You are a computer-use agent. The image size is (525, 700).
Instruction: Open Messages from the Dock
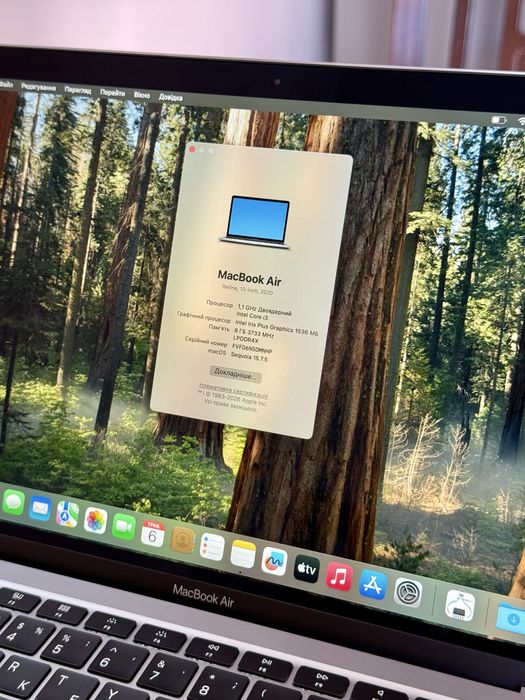pyautogui.click(x=13, y=502)
